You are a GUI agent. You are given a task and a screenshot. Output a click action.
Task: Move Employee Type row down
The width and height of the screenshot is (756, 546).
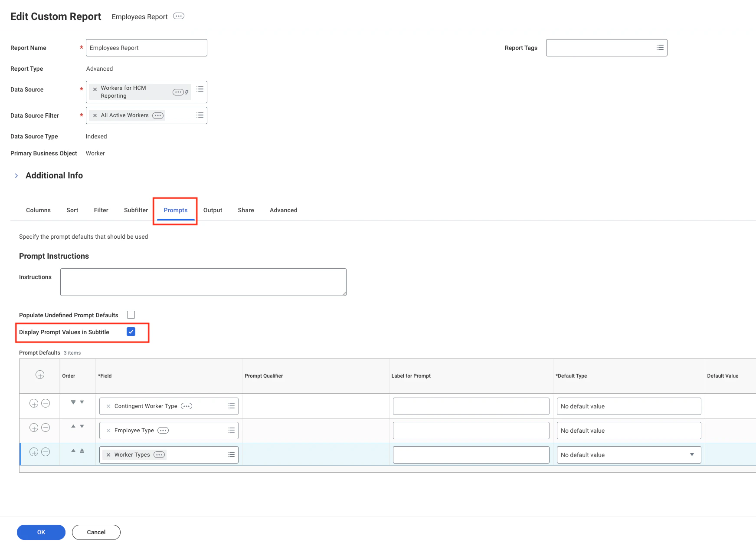tap(82, 426)
